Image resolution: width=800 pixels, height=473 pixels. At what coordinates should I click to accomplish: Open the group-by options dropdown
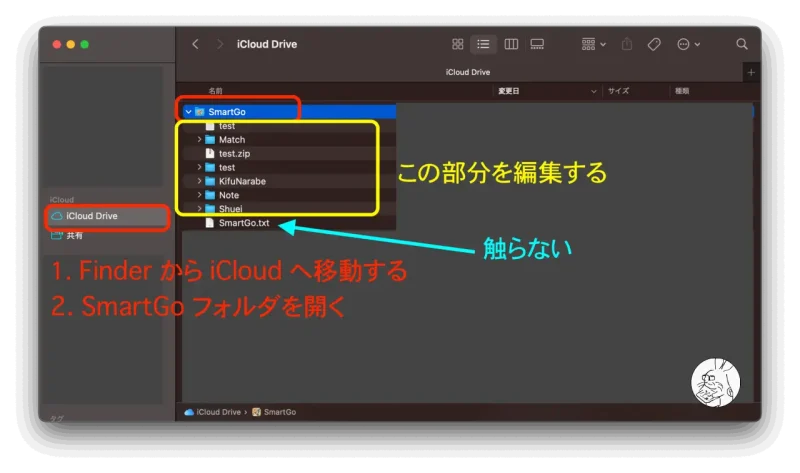(594, 44)
